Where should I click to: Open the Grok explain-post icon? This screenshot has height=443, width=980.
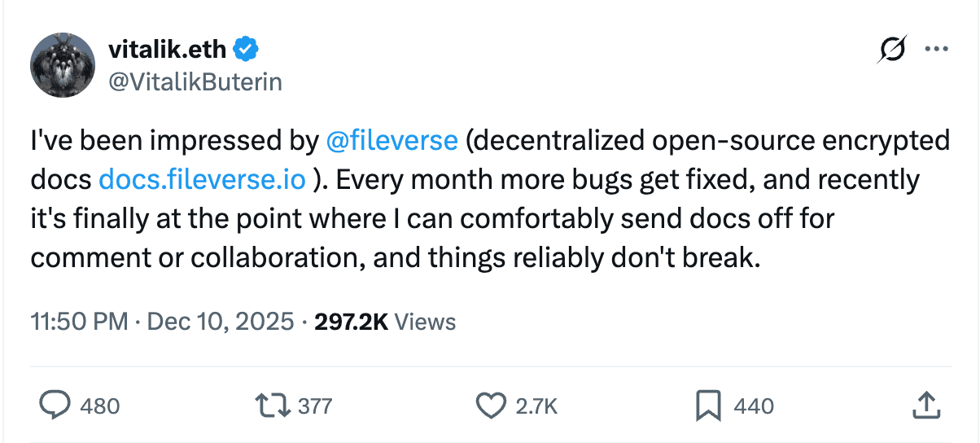[891, 50]
